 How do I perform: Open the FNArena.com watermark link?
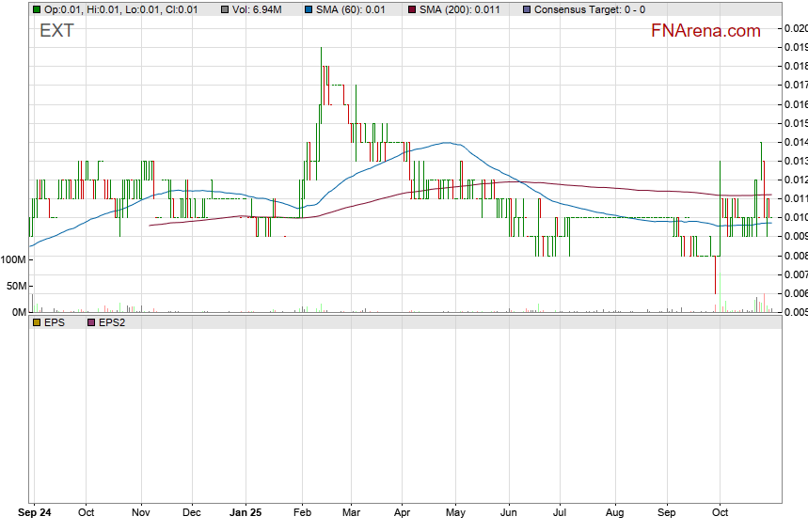coord(705,31)
